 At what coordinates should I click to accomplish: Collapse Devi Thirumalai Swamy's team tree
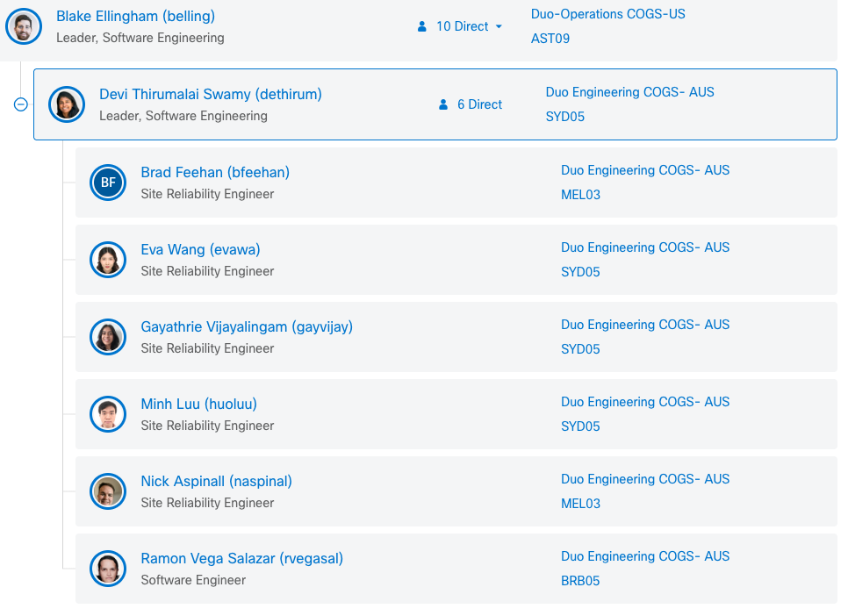21,104
